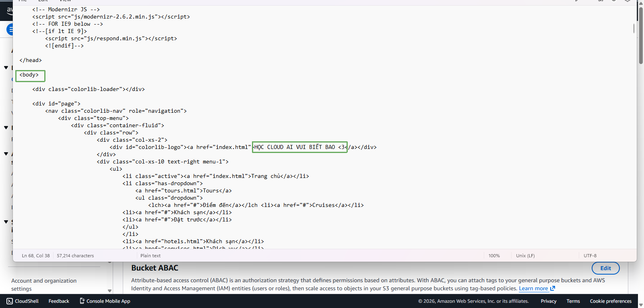Click the 'Trang chủ' list item line
644x308 pixels.
click(x=216, y=176)
